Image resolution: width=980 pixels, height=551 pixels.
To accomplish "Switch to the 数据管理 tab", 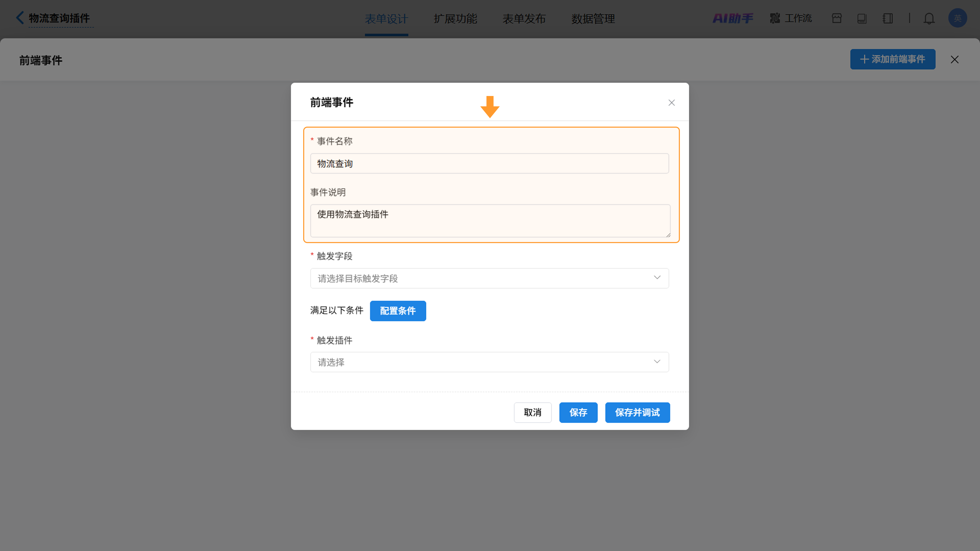I will pyautogui.click(x=593, y=19).
